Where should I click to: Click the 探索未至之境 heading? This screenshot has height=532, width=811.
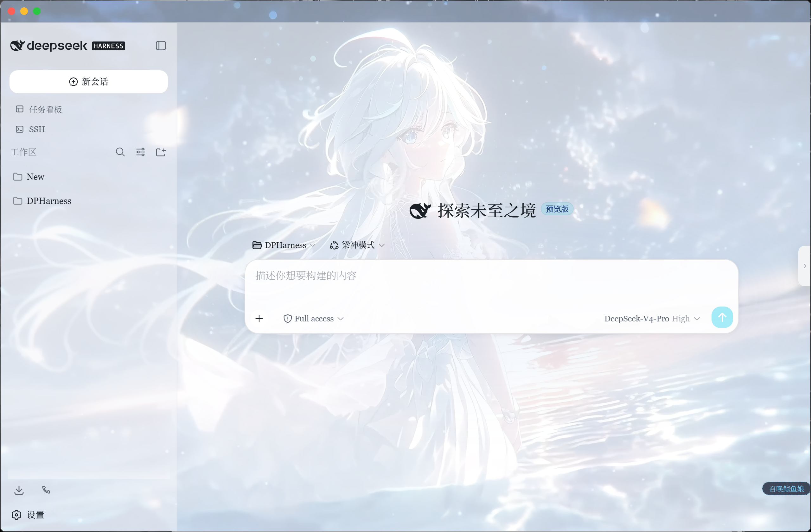[x=487, y=210]
